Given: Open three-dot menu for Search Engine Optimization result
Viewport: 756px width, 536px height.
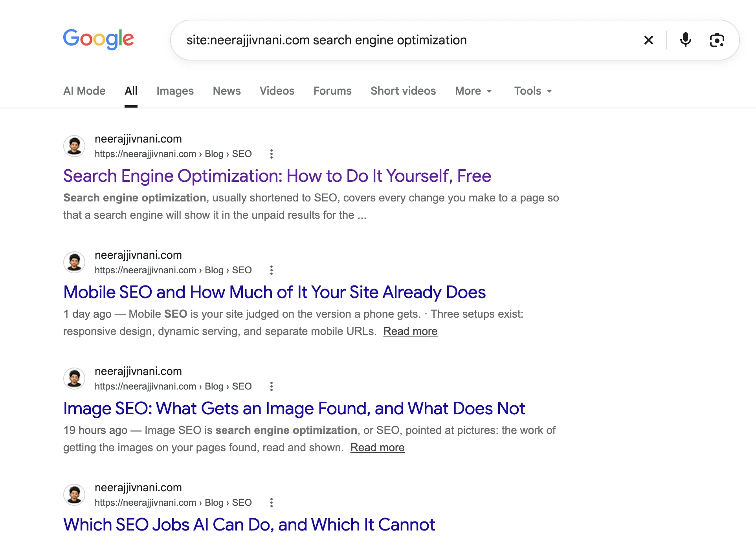Looking at the screenshot, I should 272,154.
